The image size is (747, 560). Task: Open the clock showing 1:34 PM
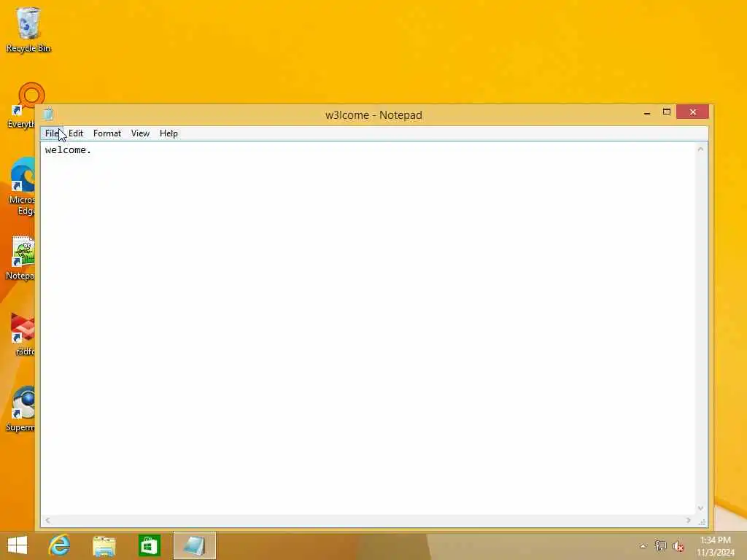click(716, 546)
